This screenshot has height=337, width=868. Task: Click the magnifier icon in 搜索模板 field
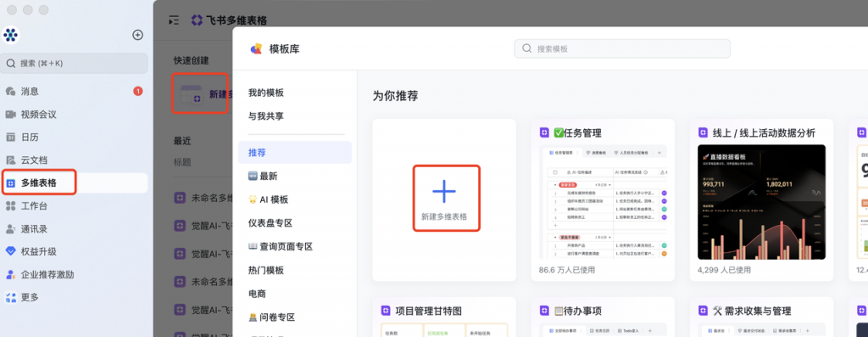(x=527, y=48)
